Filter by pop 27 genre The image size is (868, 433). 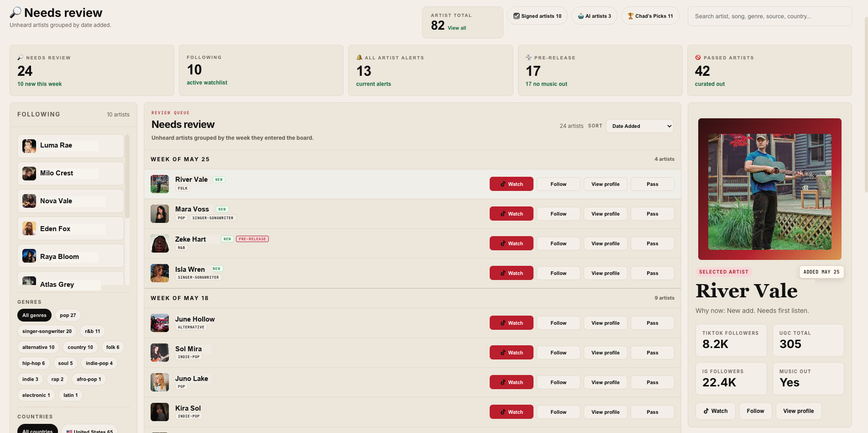coord(68,315)
